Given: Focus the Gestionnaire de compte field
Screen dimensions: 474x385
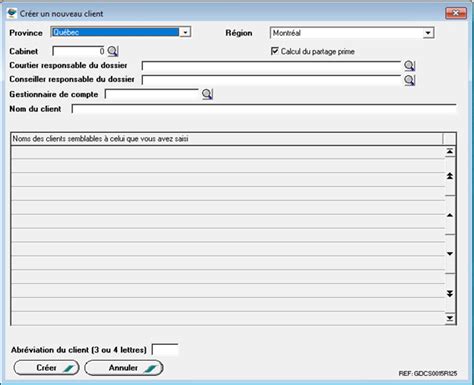Looking at the screenshot, I should (152, 94).
